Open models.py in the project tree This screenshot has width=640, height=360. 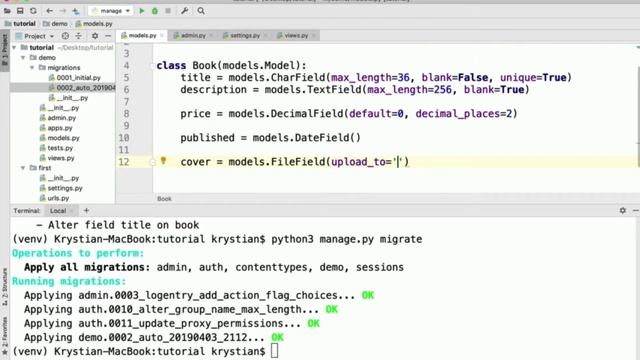[60, 138]
